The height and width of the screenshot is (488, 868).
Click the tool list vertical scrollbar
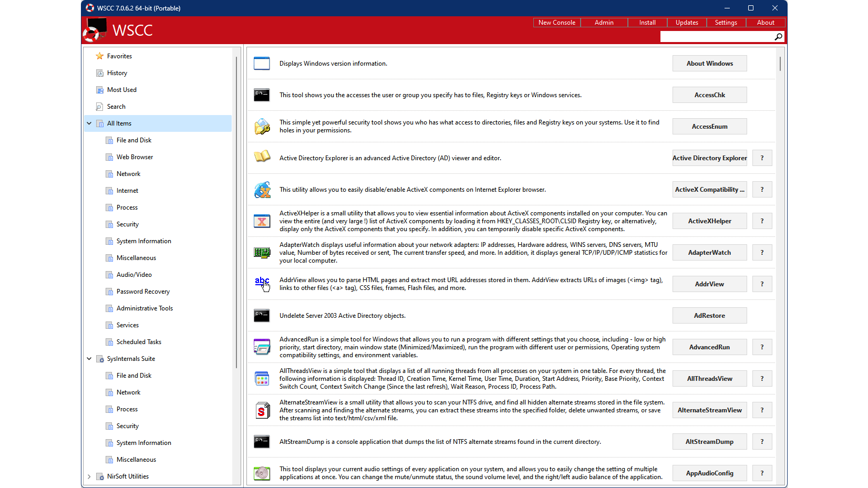point(780,64)
